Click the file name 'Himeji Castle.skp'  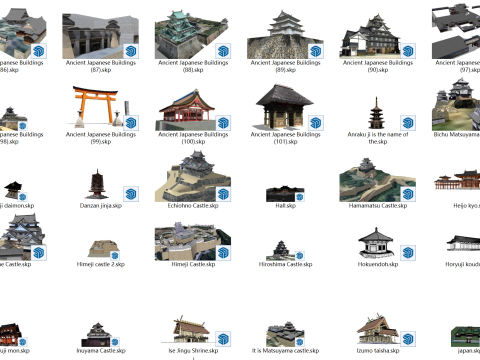(x=193, y=264)
